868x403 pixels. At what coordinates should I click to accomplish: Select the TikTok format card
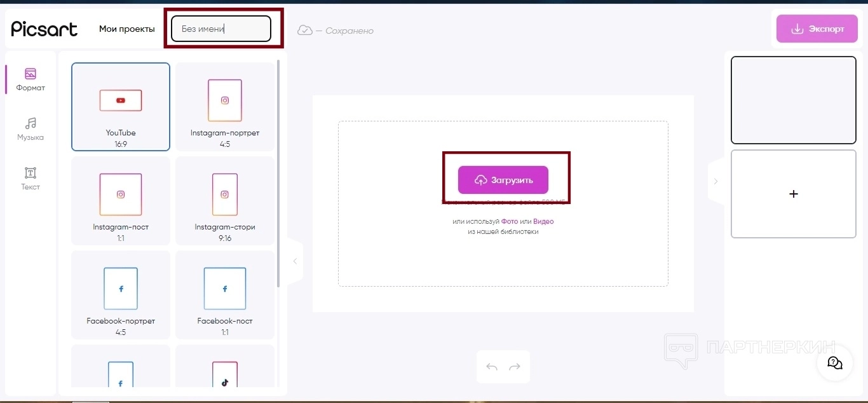[x=225, y=366]
